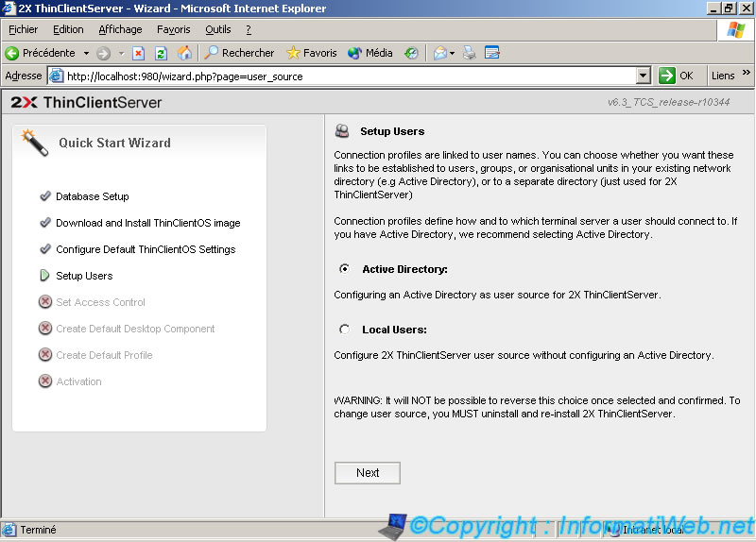756x542 pixels.
Task: Open the forward history dropdown arrow
Action: [x=122, y=53]
